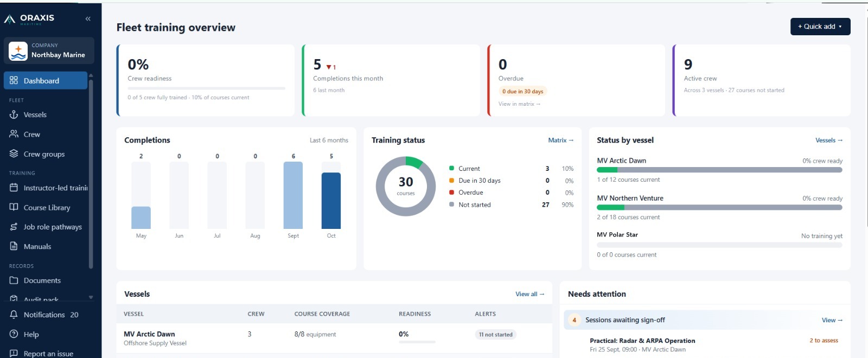Click sidebar scroll-up arrow
The width and height of the screenshot is (868, 358).
pos(91,75)
